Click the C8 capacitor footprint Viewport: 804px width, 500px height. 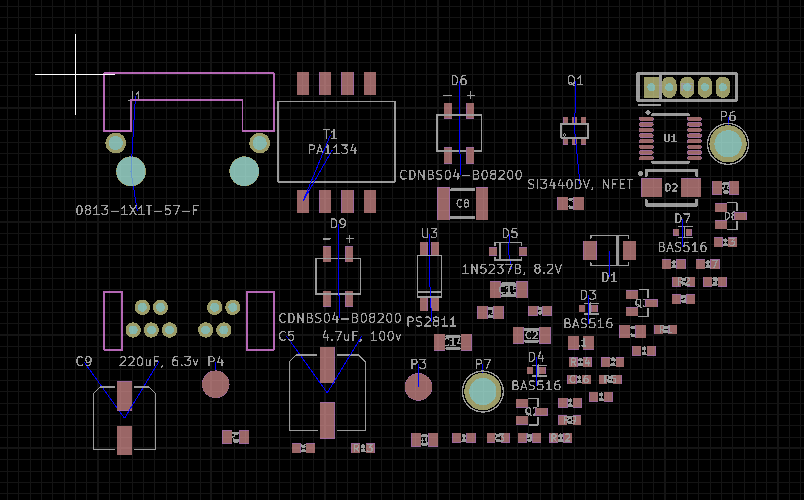pos(462,204)
